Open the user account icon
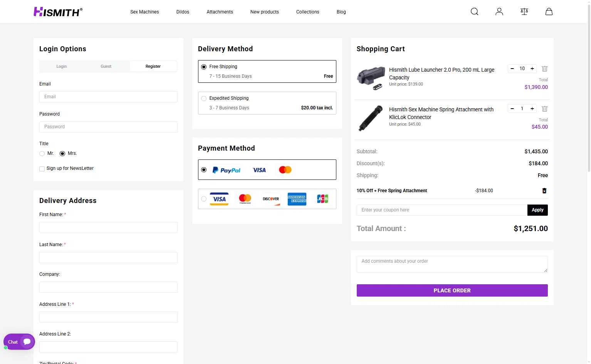Image resolution: width=591 pixels, height=364 pixels. [499, 12]
